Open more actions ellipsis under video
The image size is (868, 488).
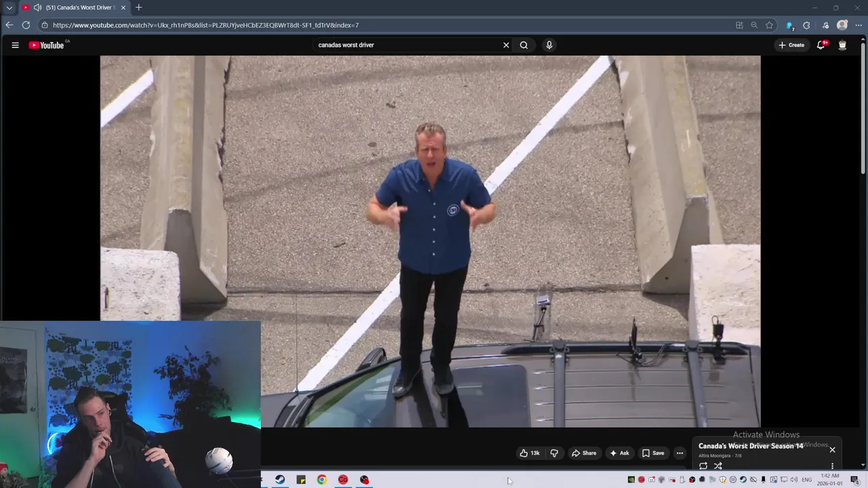coord(679,453)
